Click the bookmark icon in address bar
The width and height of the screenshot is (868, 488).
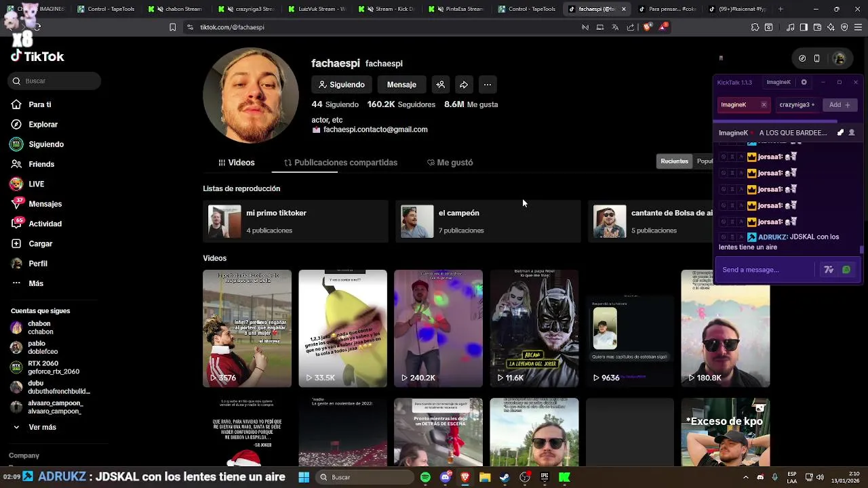(172, 27)
